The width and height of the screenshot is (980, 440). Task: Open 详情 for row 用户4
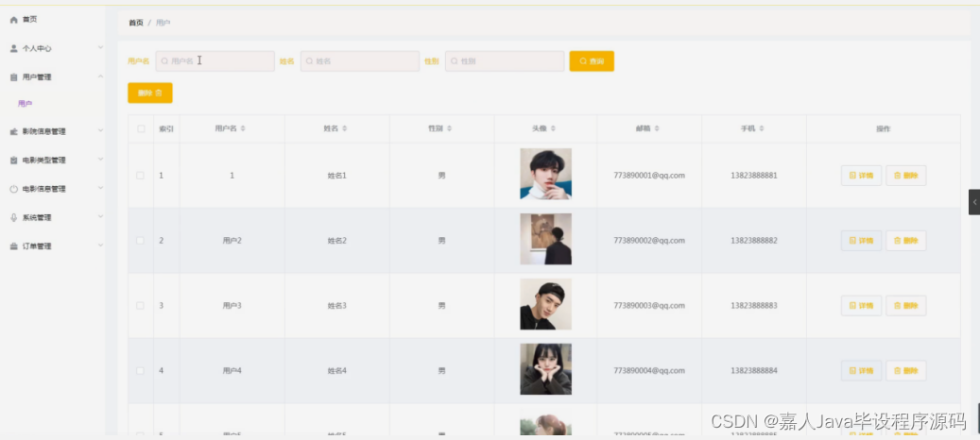861,371
